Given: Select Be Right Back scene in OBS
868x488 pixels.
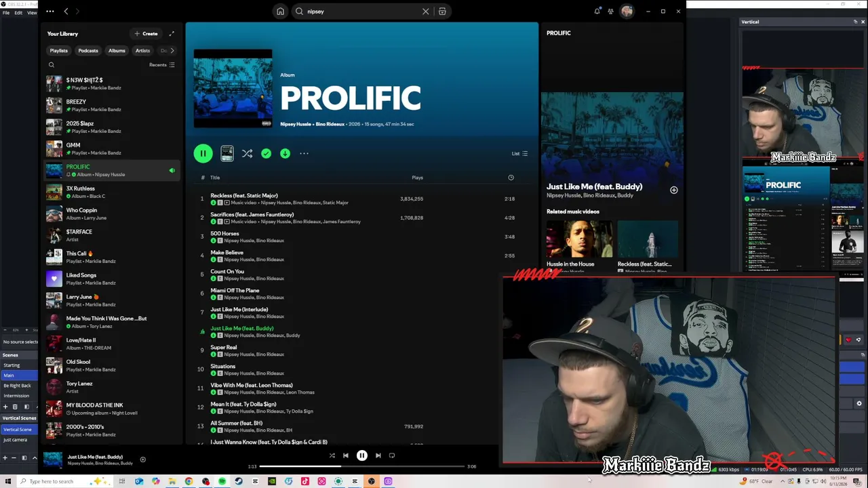Looking at the screenshot, I should pos(20,386).
